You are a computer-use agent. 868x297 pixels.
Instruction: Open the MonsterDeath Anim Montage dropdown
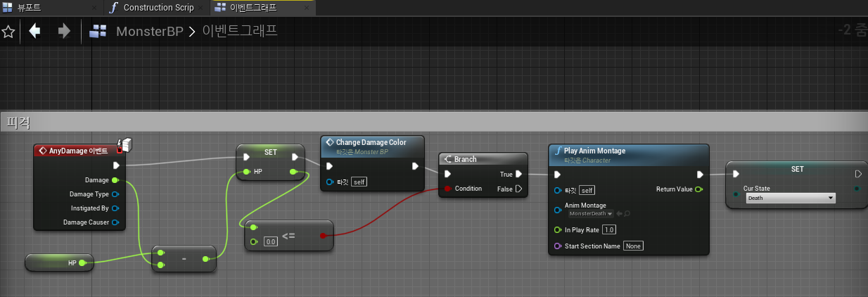[x=590, y=213]
